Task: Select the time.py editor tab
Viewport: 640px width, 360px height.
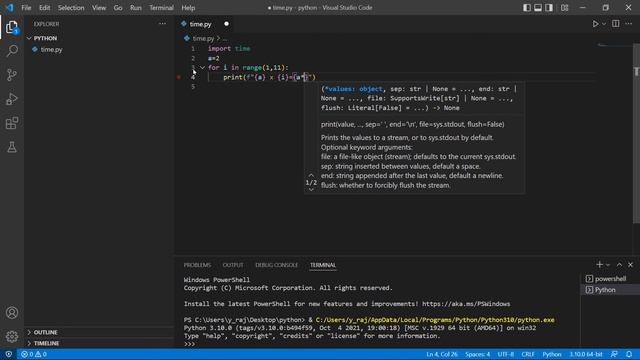Action: 200,24
